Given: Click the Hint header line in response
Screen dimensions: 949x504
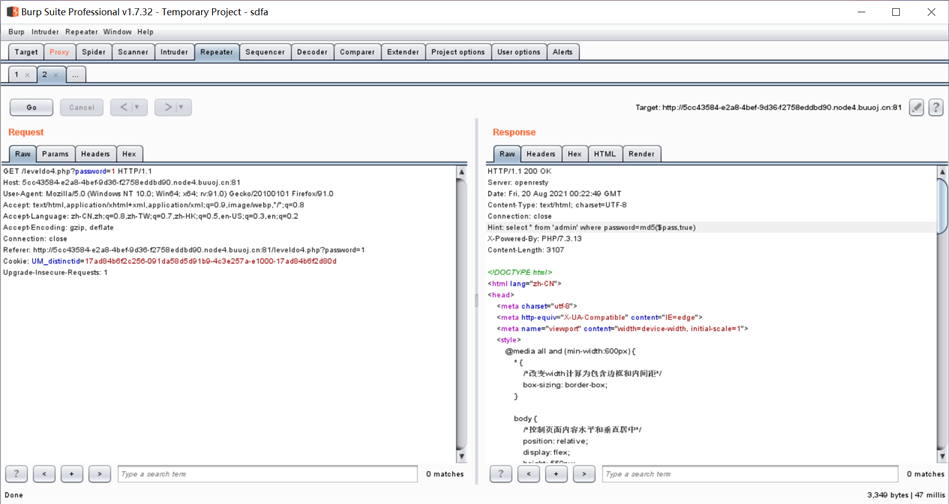Looking at the screenshot, I should coord(712,227).
